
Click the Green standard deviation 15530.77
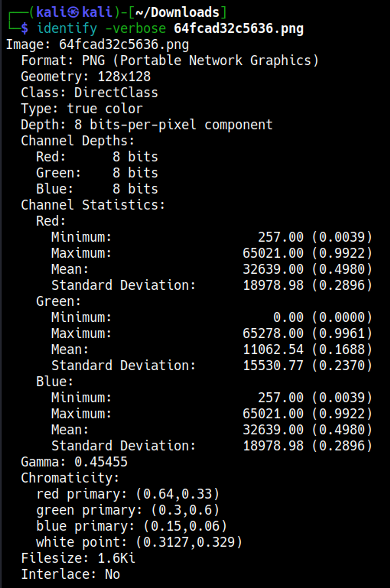click(x=273, y=366)
